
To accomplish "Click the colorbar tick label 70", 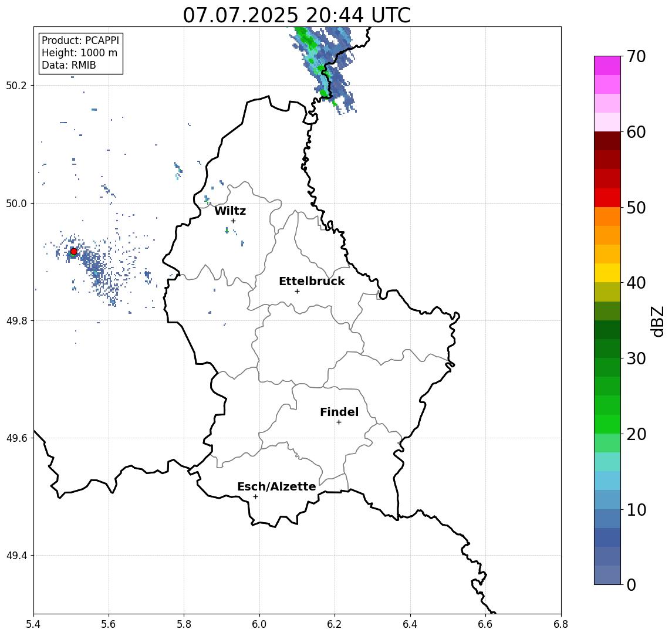I will [636, 56].
